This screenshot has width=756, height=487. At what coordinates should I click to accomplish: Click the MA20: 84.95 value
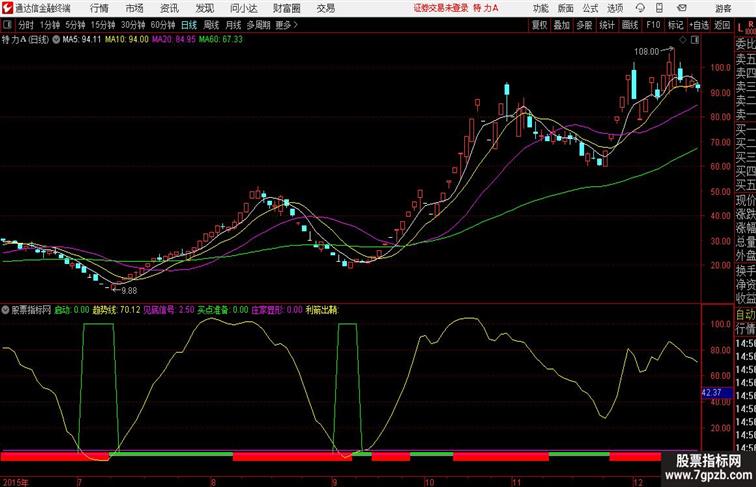click(174, 40)
